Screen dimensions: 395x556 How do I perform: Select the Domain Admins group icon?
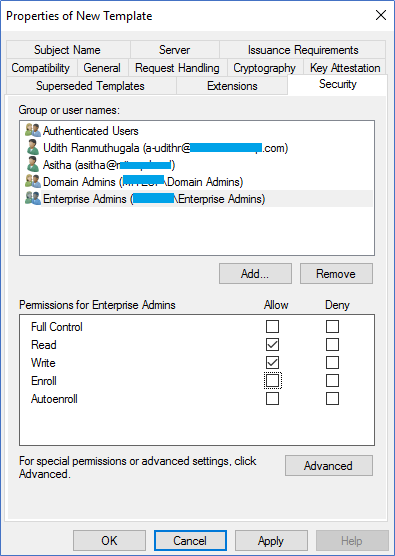point(33,182)
